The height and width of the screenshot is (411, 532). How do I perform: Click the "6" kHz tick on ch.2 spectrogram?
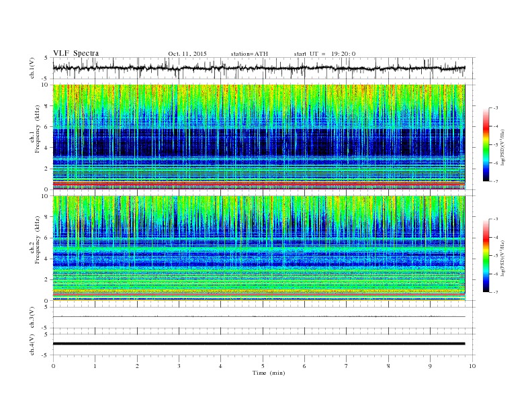(47, 238)
